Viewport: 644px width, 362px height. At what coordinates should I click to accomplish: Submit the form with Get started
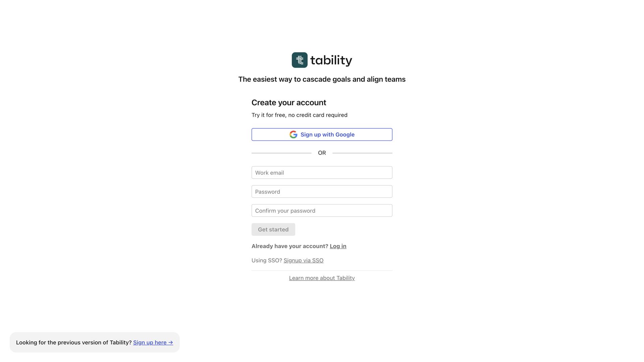tap(273, 229)
